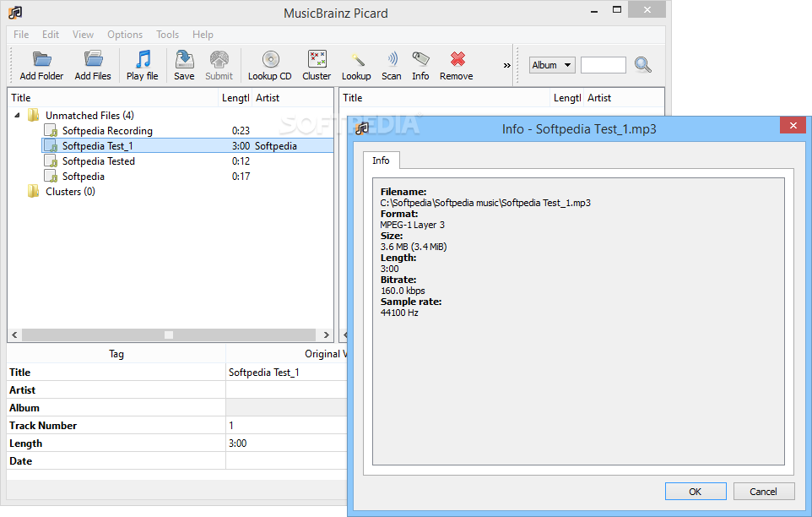The image size is (812, 517).
Task: Select the Softpedia Recording file row
Action: click(187, 131)
